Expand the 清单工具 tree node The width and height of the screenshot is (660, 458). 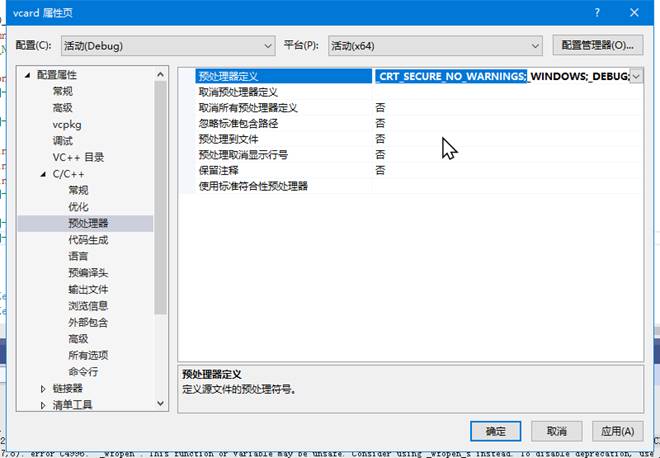[42, 405]
